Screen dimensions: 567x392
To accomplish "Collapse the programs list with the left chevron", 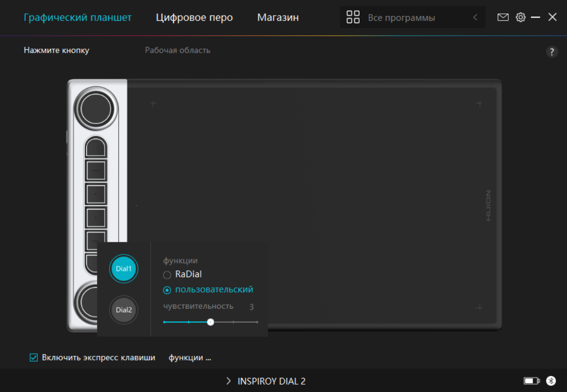I will [x=475, y=17].
